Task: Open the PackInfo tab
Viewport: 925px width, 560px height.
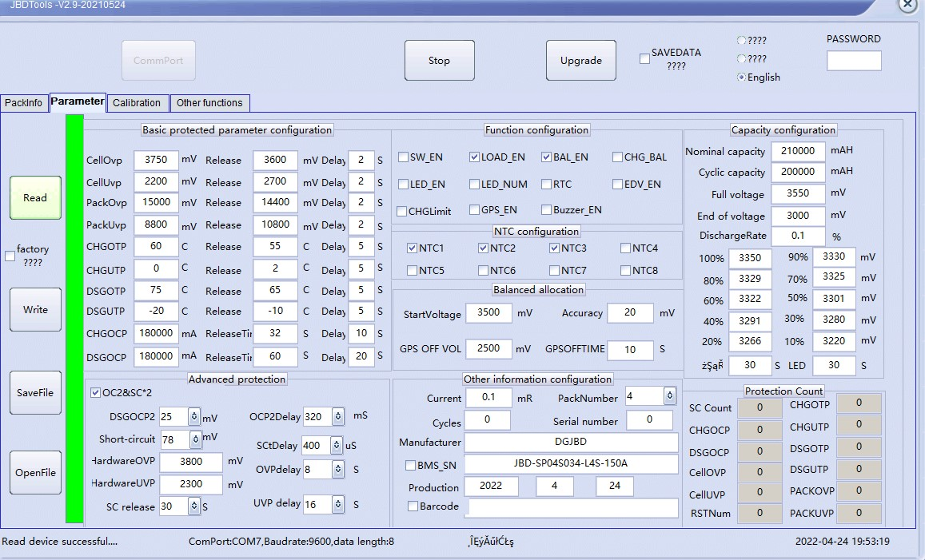Action: tap(24, 103)
